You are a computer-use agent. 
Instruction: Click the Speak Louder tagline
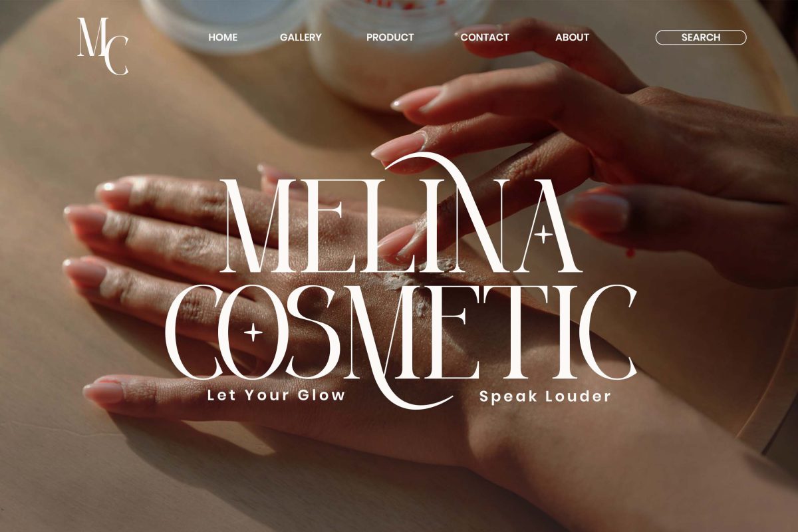pyautogui.click(x=545, y=396)
